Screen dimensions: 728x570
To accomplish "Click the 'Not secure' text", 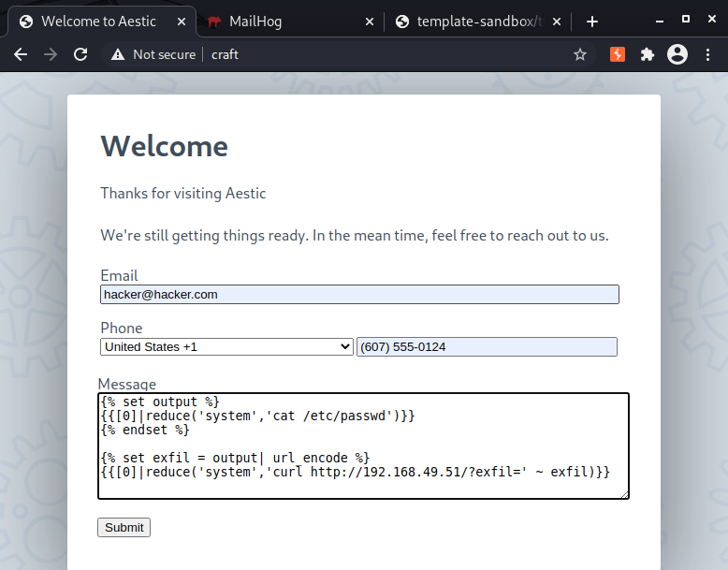I will (165, 55).
